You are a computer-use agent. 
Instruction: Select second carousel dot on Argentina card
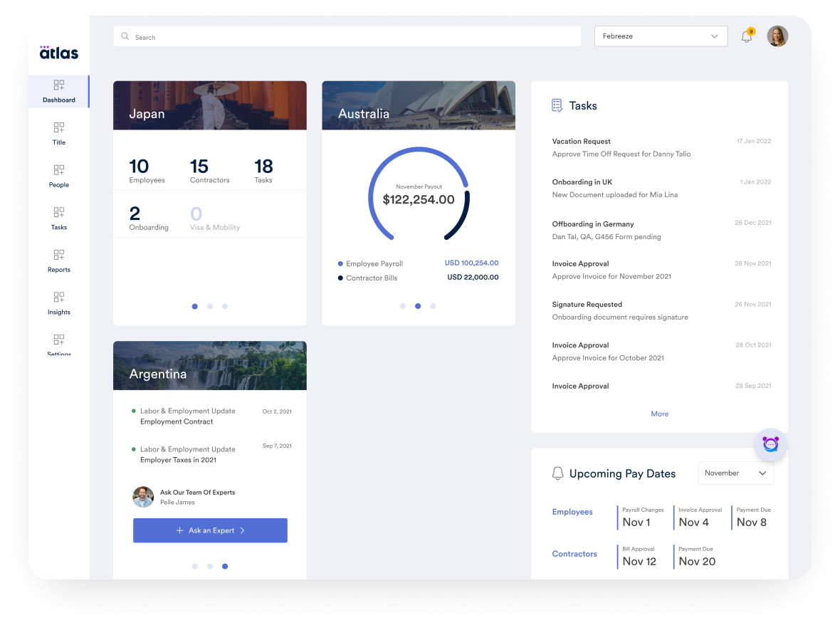210,566
